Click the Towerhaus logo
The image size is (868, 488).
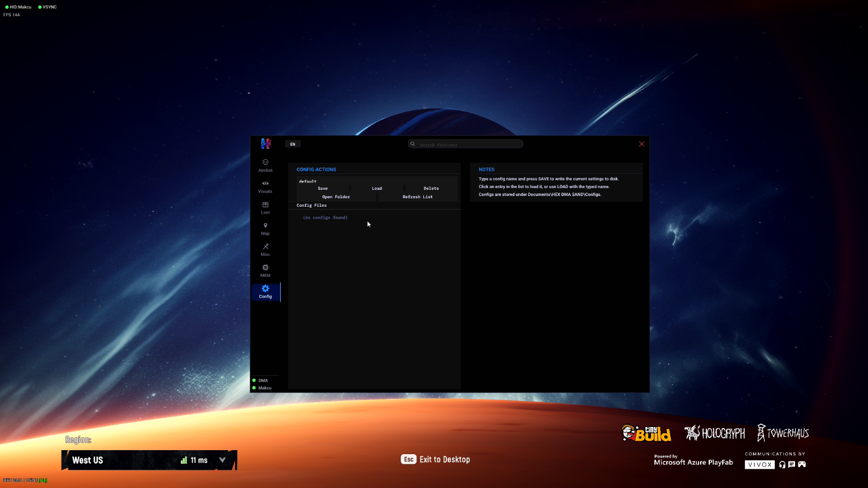coord(783,433)
